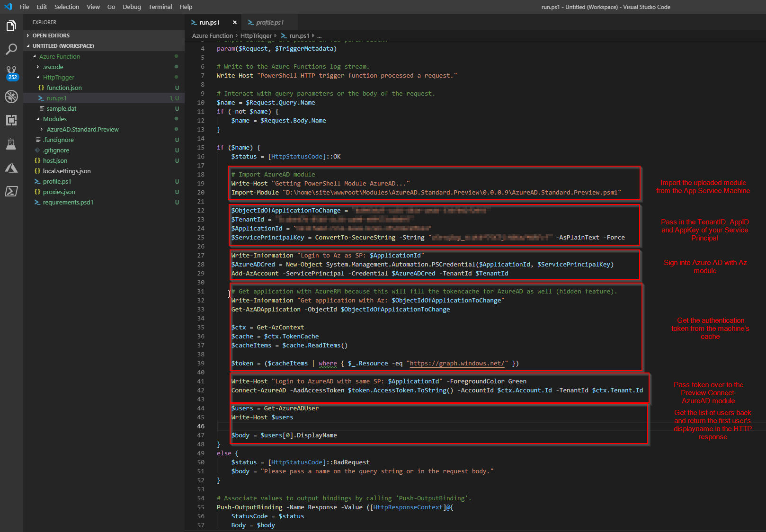Open .funcignore file

[104, 140]
